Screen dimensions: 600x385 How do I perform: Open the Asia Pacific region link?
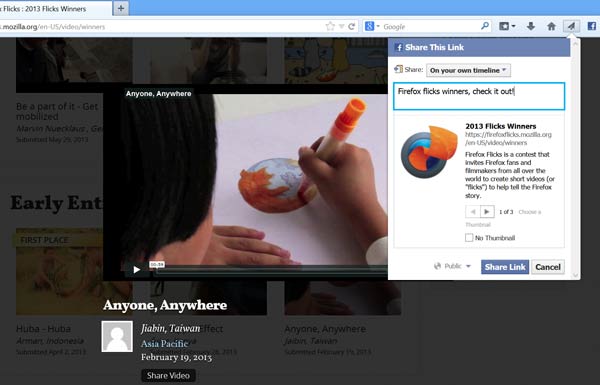click(165, 343)
